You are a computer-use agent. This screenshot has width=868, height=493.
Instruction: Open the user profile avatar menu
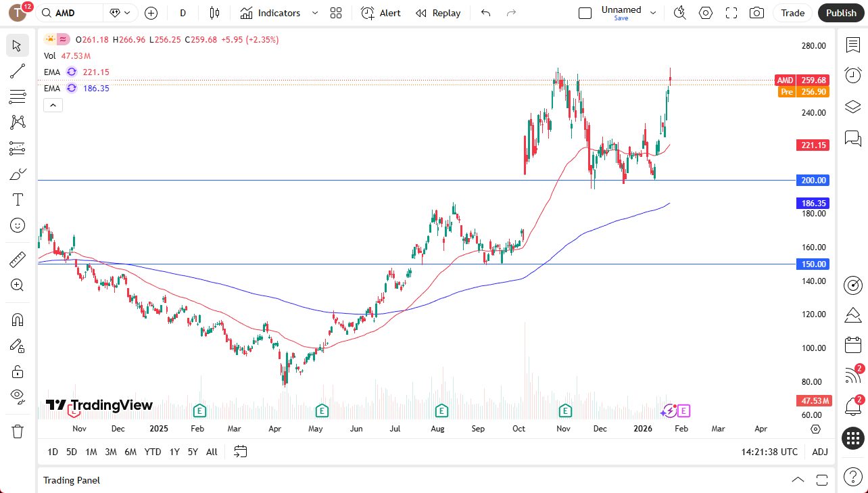tap(18, 13)
